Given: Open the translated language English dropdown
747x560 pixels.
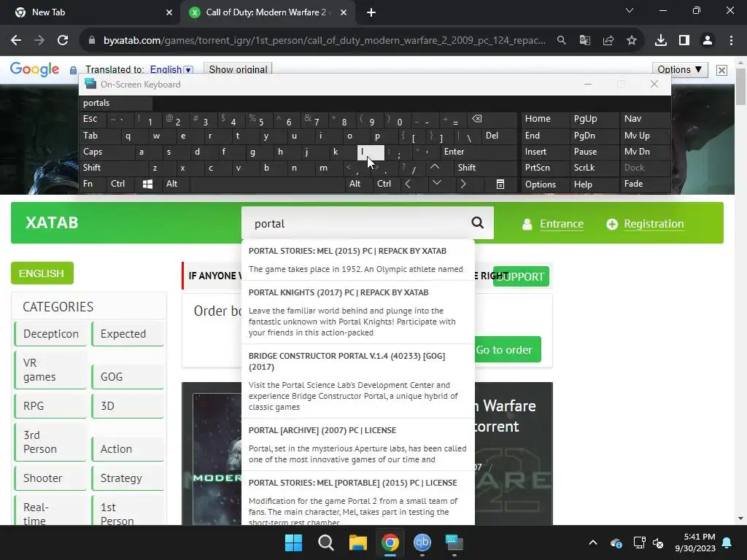Looking at the screenshot, I should tap(171, 69).
